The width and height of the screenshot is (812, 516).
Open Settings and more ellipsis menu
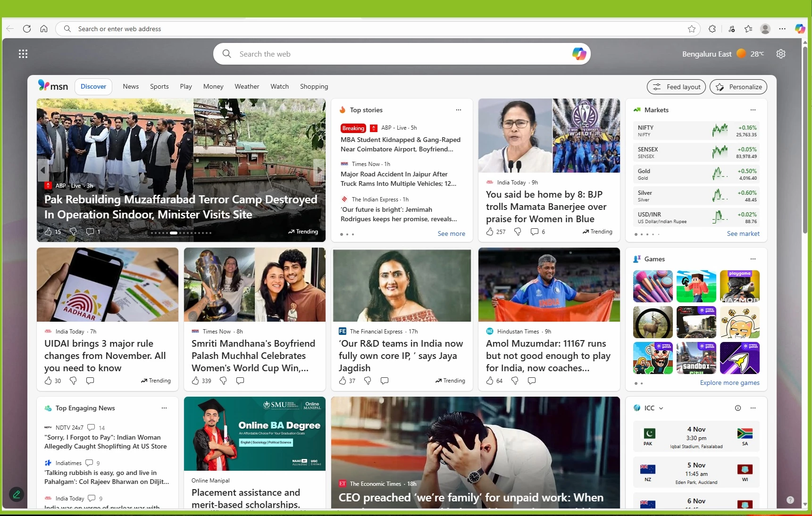point(782,29)
